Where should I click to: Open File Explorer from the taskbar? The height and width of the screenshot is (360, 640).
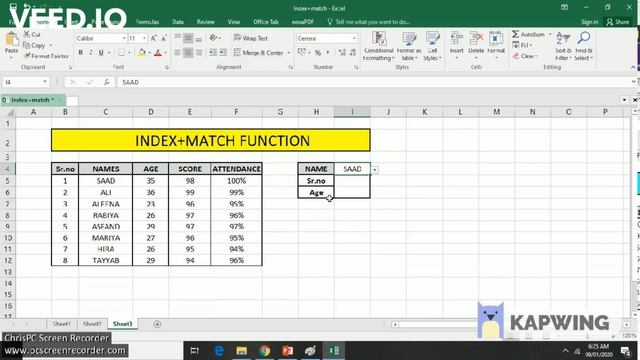coord(242,351)
